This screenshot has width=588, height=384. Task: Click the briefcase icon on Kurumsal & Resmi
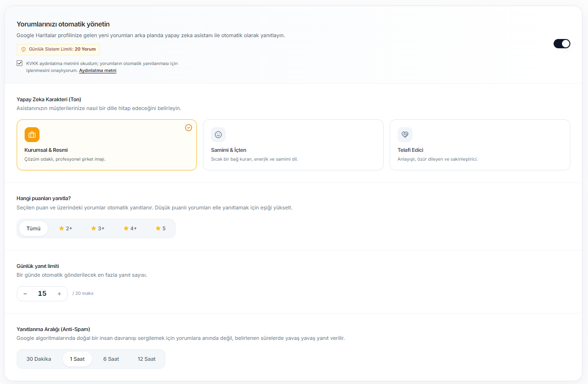[32, 135]
